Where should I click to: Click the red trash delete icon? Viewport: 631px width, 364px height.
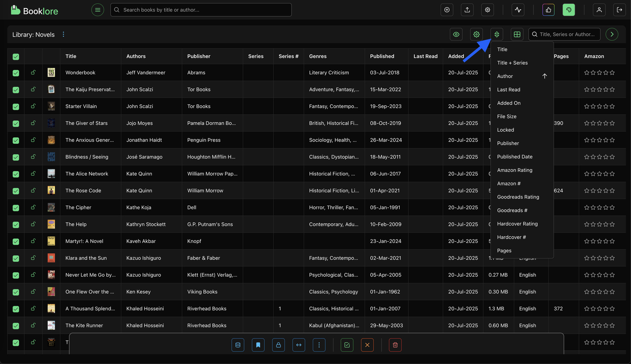click(395, 345)
